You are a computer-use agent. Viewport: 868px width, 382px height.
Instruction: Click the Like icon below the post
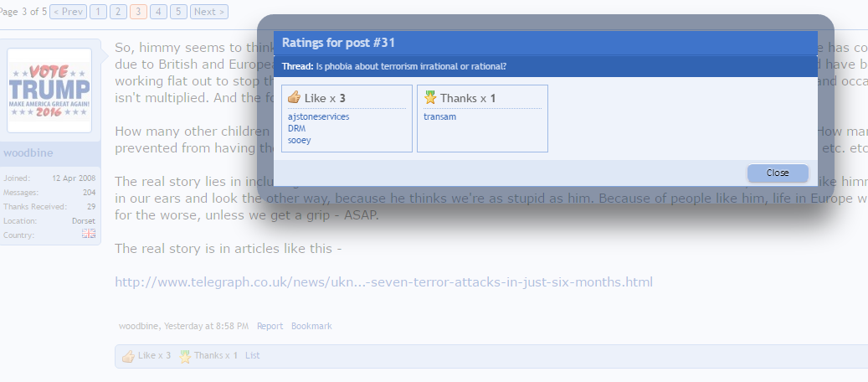(128, 356)
